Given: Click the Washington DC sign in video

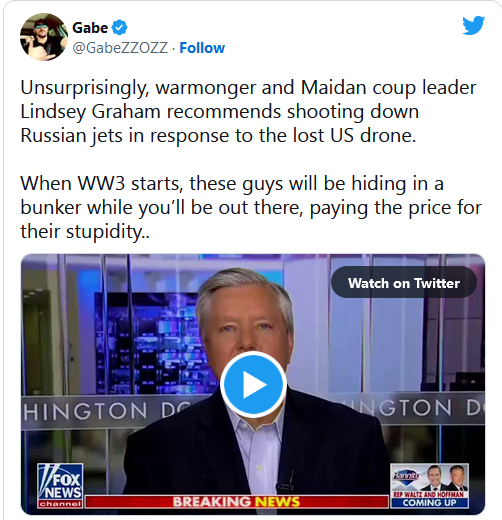Looking at the screenshot, I should (107, 410).
